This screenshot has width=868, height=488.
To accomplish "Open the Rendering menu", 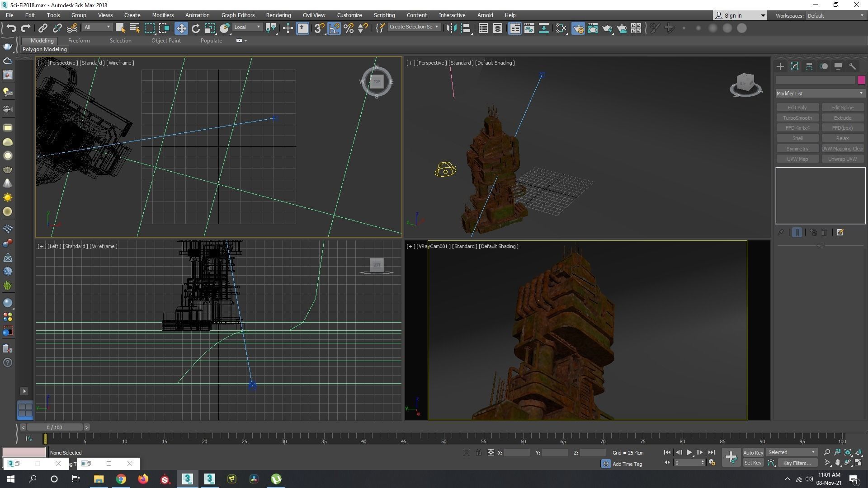I will pos(278,15).
